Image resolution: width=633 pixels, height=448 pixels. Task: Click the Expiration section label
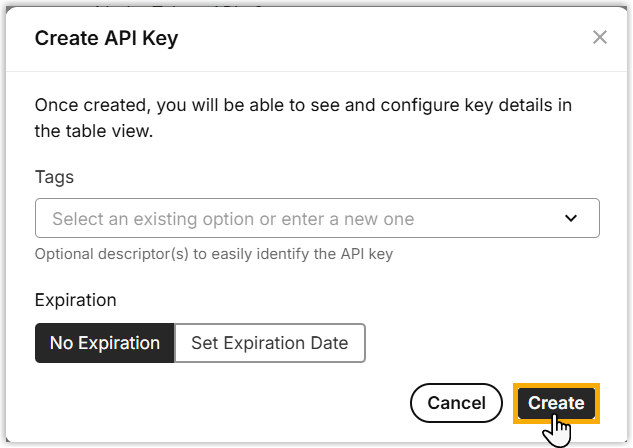[76, 300]
